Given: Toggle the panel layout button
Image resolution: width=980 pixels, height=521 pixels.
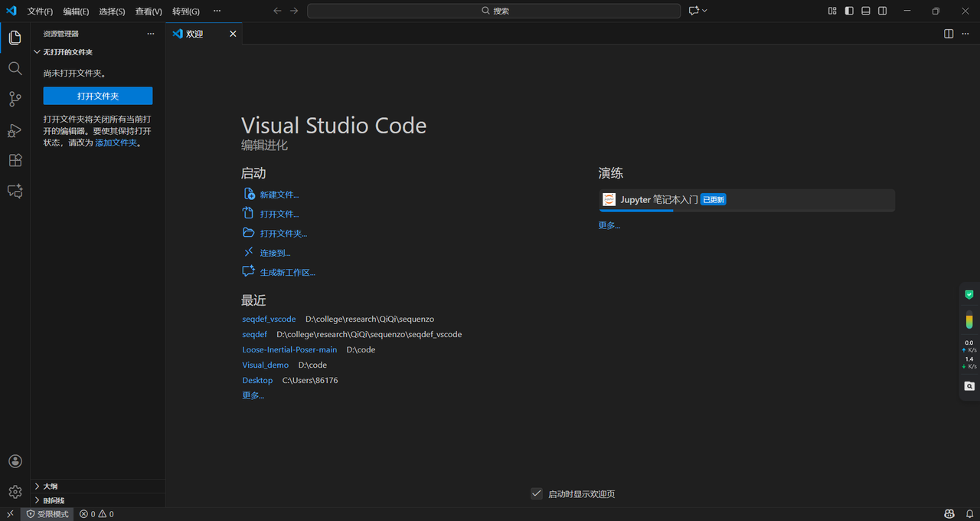Looking at the screenshot, I should coord(866,11).
